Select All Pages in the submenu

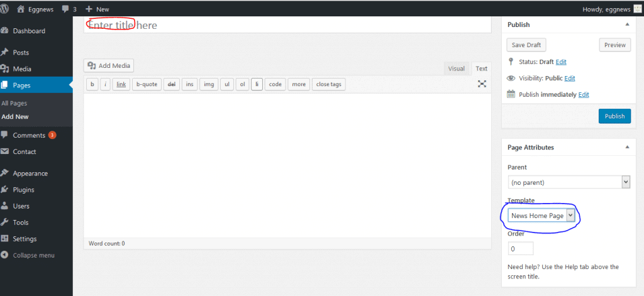[x=14, y=103]
